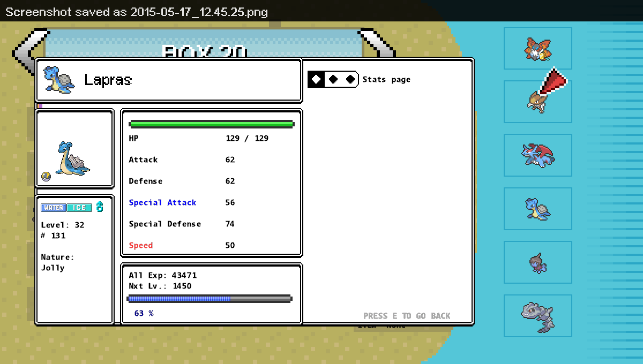This screenshot has width=643, height=364.
Task: Click the green HP bar
Action: [x=211, y=124]
